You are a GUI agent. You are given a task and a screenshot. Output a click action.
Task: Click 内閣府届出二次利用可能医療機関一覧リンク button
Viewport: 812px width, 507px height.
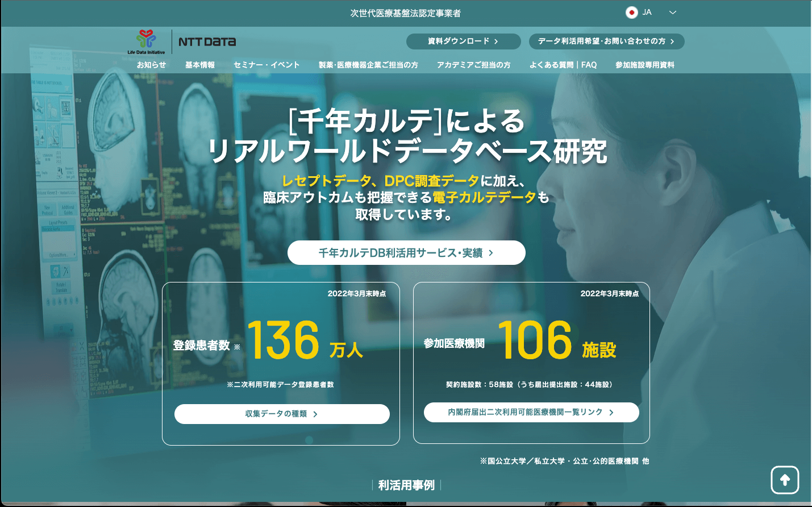coord(531,412)
